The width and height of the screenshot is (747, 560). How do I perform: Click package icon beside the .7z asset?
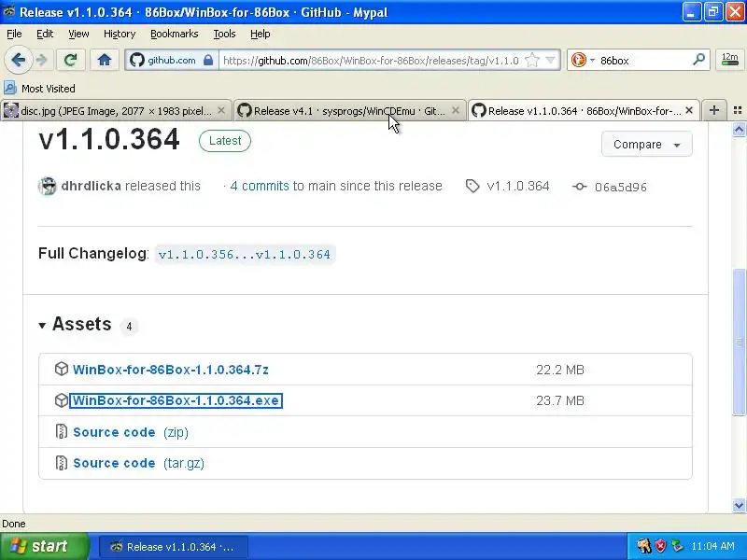62,369
